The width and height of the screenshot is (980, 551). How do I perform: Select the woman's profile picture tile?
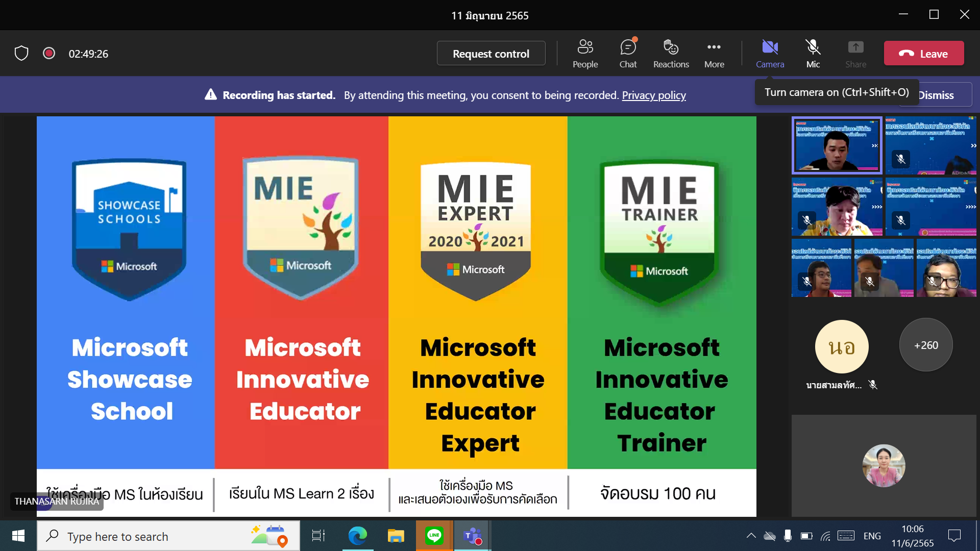(884, 465)
